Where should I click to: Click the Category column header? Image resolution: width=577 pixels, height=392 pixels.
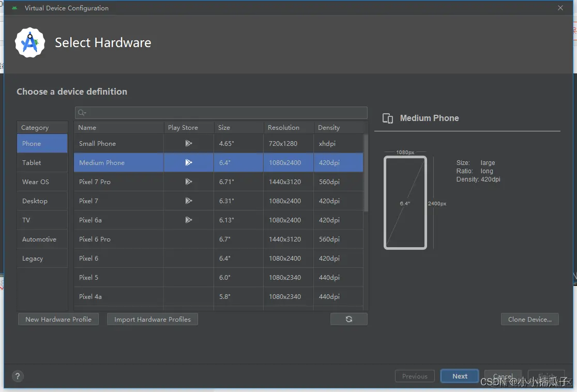[x=42, y=127]
